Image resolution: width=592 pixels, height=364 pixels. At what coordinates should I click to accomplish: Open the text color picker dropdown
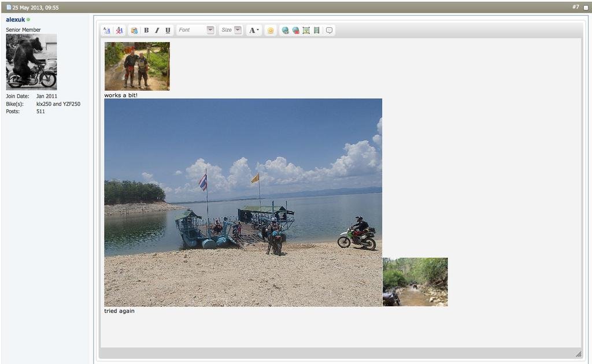pos(254,31)
